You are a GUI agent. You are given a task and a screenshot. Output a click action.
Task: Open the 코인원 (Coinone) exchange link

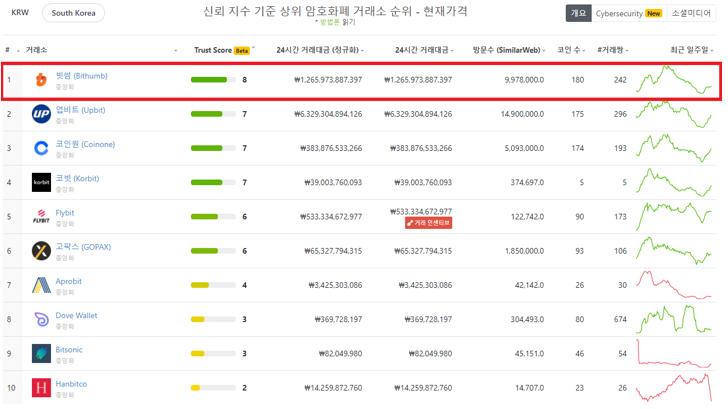coord(85,144)
